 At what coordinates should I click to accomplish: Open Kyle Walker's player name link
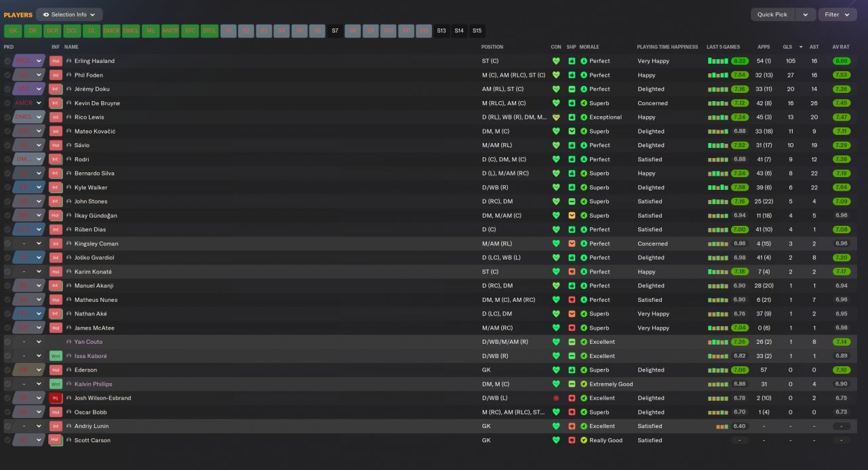[x=91, y=188]
